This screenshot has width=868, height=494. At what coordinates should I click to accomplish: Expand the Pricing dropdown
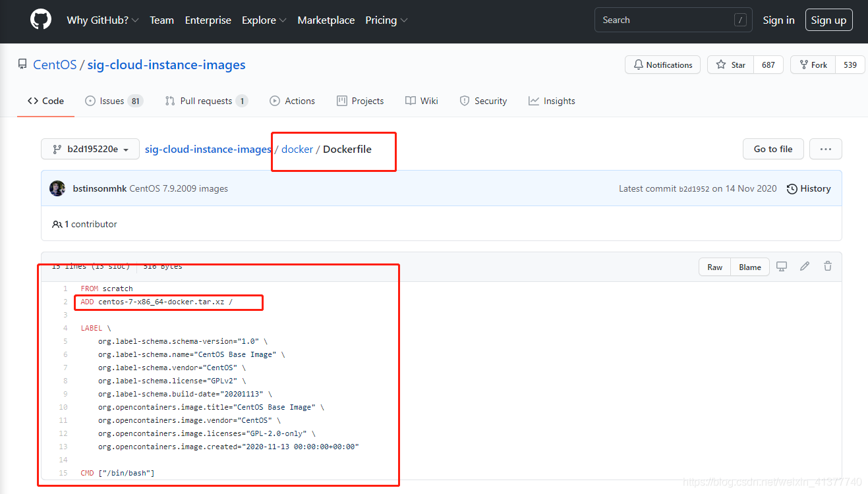click(386, 20)
